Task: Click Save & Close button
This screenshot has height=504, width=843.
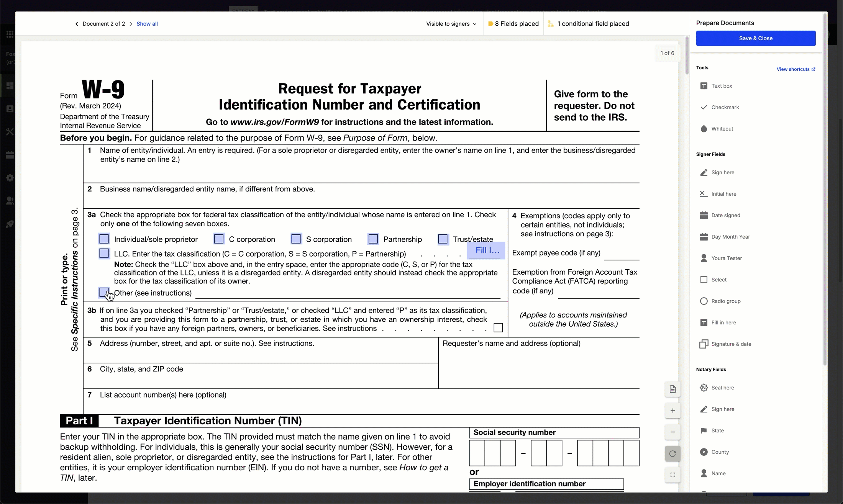Action: click(x=756, y=38)
